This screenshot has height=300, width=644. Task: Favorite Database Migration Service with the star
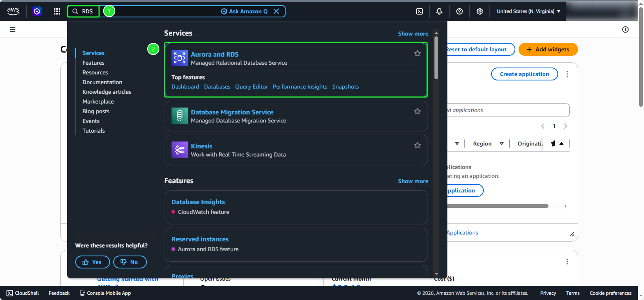coord(417,111)
